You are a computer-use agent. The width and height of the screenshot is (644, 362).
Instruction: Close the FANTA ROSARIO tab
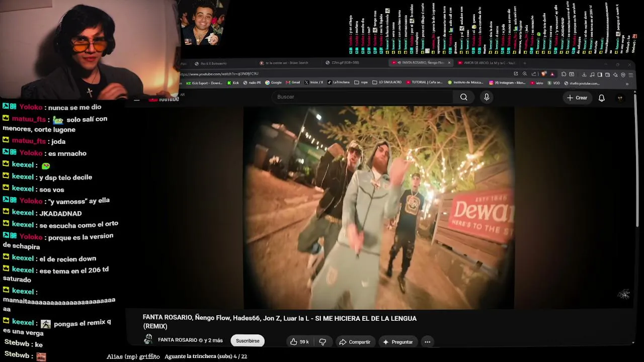coord(448,63)
